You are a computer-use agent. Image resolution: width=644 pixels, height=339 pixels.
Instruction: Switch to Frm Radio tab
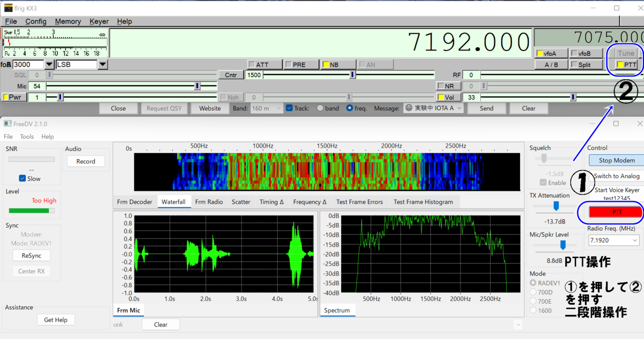click(x=209, y=202)
